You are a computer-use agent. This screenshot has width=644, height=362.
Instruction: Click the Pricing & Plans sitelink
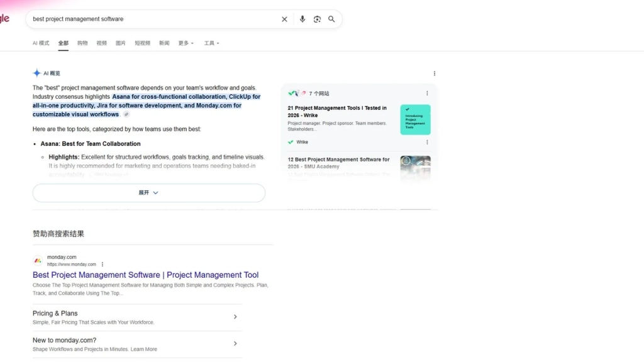tap(55, 313)
